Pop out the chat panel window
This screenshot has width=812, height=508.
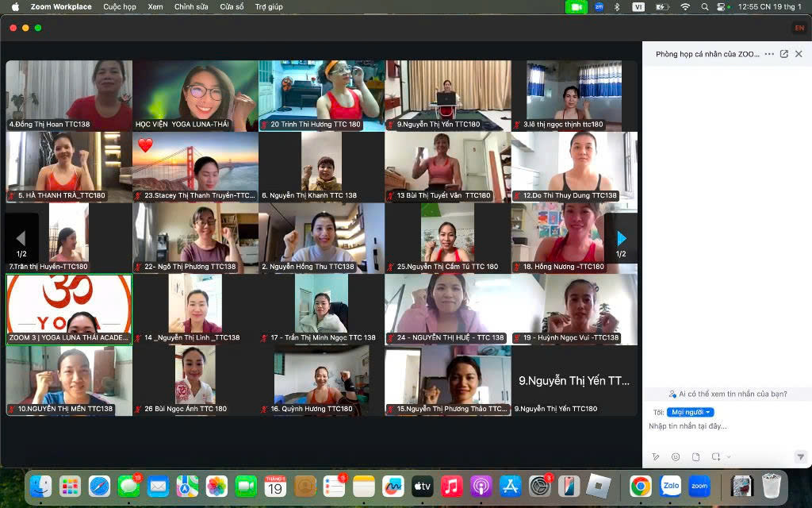pyautogui.click(x=784, y=54)
